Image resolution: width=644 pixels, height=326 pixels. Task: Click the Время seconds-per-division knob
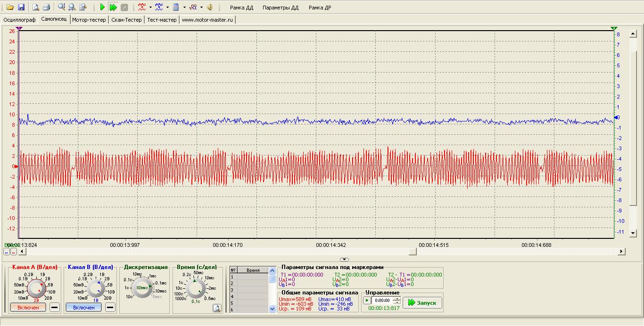pyautogui.click(x=195, y=287)
